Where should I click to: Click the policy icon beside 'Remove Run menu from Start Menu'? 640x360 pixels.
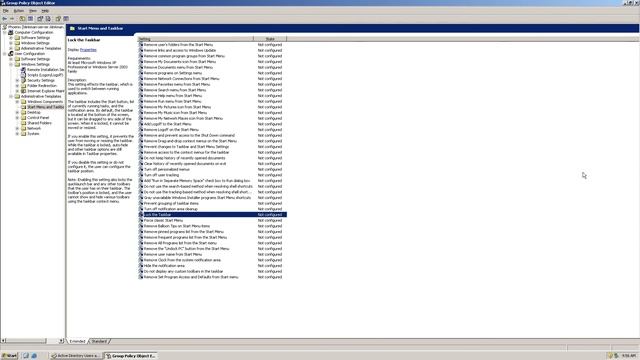[141, 101]
